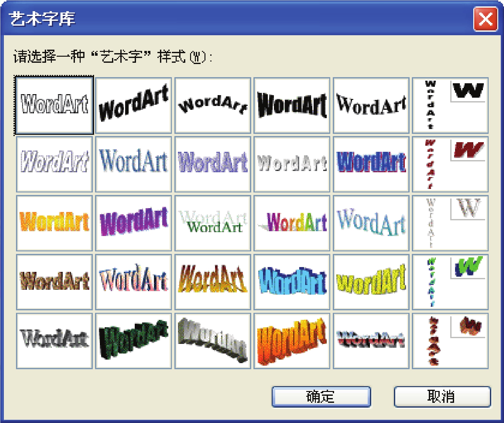Choose the dark green 3D extruded WordArt
The height and width of the screenshot is (423, 504).
(133, 341)
